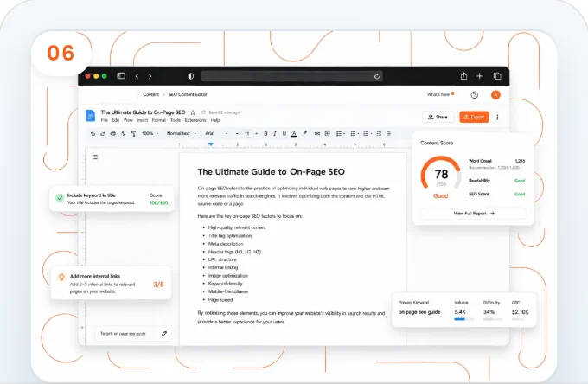588x384 pixels.
Task: Reload the page
Action: pyautogui.click(x=377, y=76)
